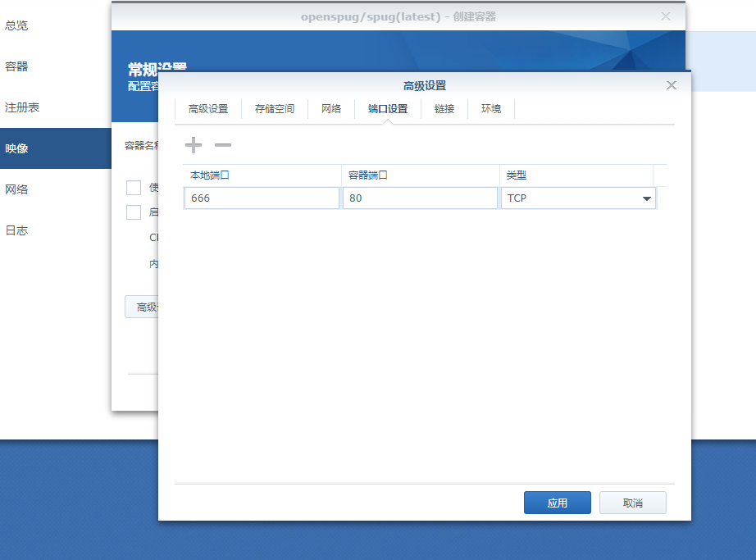
Task: Open the 链接 links tab
Action: click(444, 107)
